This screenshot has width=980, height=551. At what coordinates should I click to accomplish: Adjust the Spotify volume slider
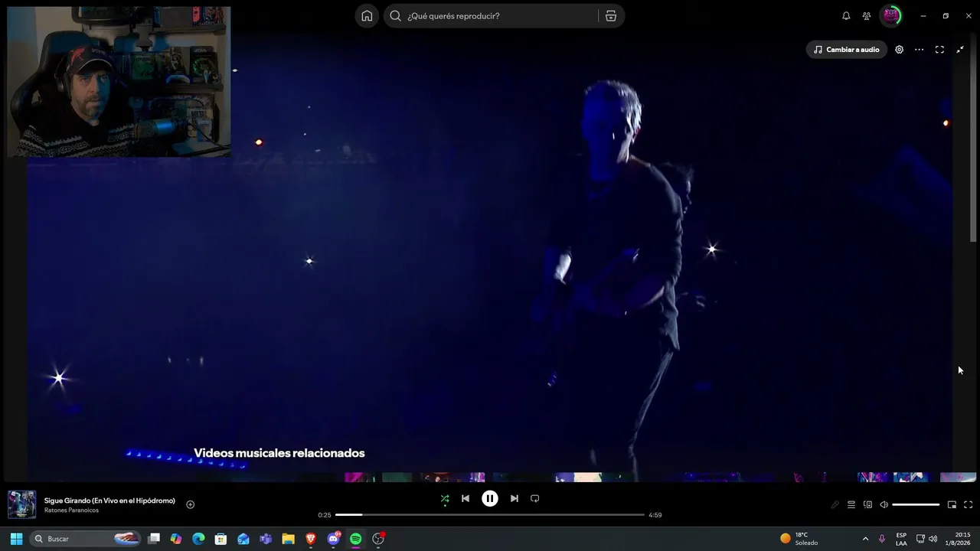[x=916, y=504]
